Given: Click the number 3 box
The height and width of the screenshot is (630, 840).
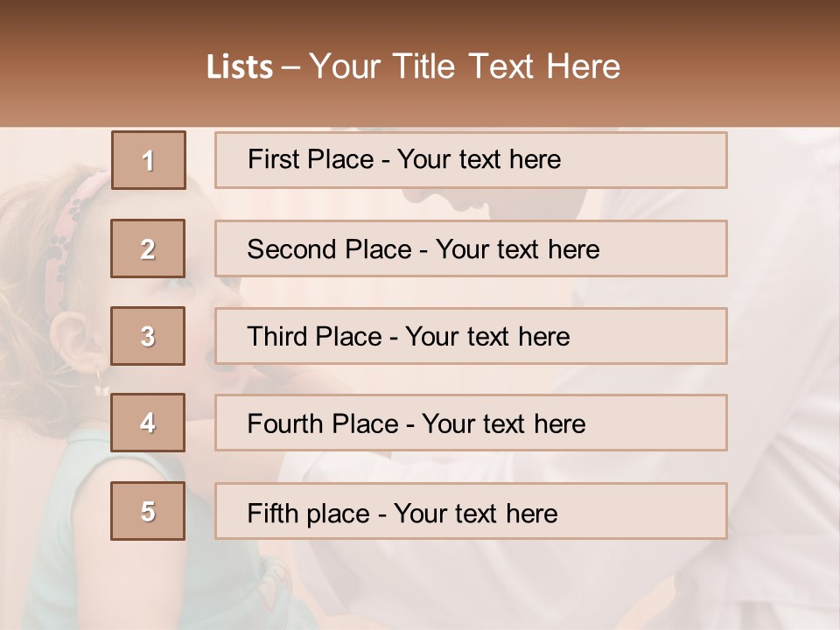Looking at the screenshot, I should tap(148, 336).
